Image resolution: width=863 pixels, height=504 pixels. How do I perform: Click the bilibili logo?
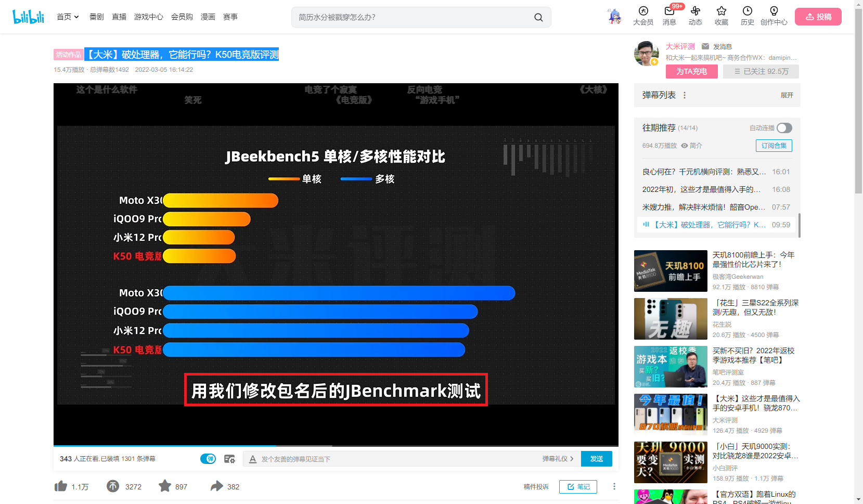[x=28, y=17]
